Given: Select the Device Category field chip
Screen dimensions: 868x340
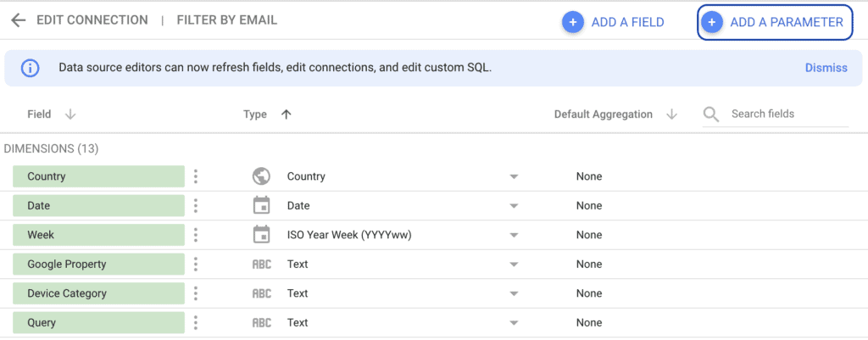Looking at the screenshot, I should coord(98,293).
